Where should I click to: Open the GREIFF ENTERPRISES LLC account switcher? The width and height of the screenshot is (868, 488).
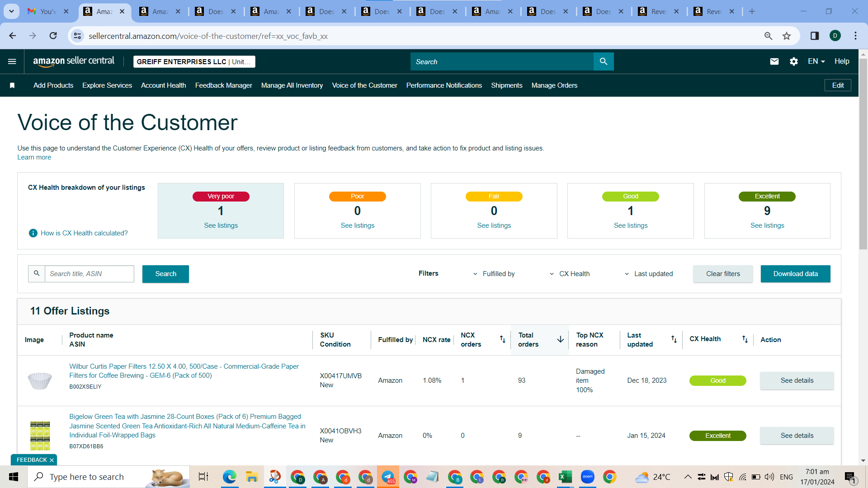(194, 61)
